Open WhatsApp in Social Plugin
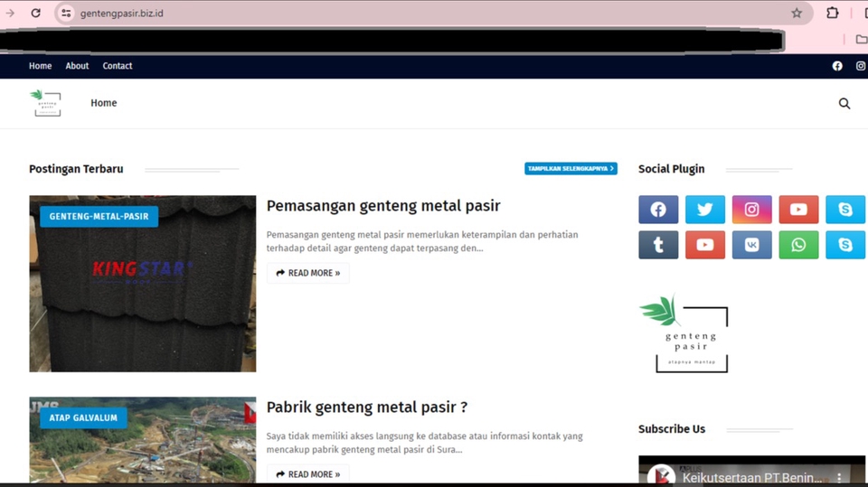This screenshot has width=868, height=487. [x=798, y=245]
